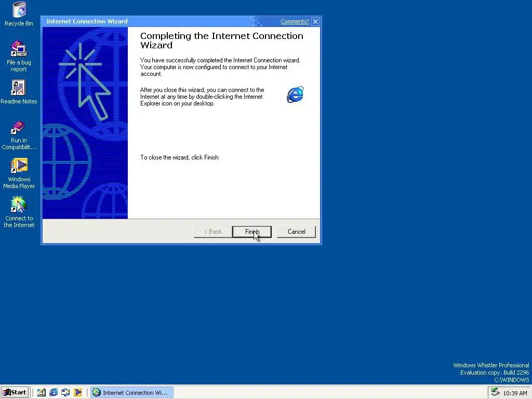Click the 'After you close this wizard' paragraph
532x399 pixels.
click(202, 97)
